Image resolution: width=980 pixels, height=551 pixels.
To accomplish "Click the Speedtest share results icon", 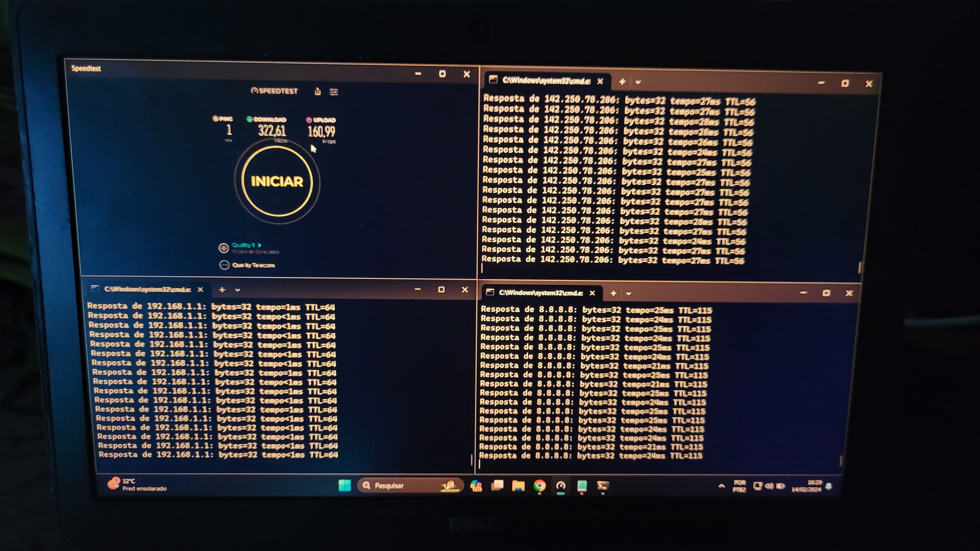I will point(318,91).
